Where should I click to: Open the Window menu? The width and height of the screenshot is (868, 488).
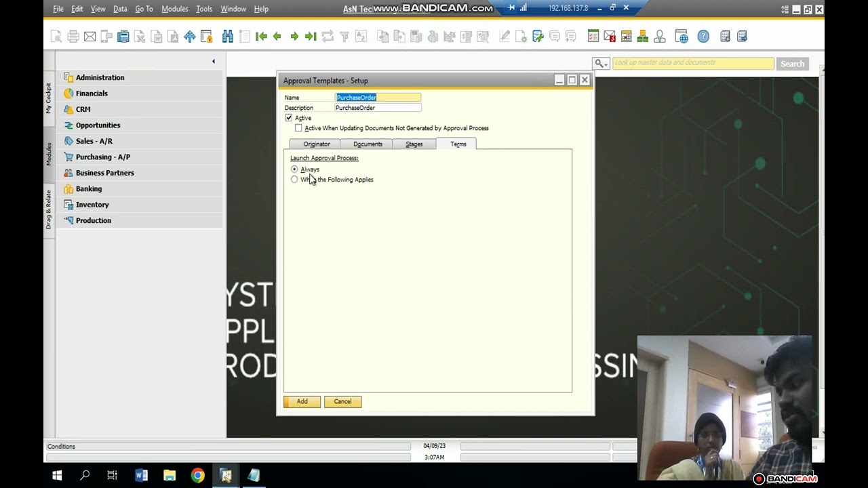tap(233, 9)
